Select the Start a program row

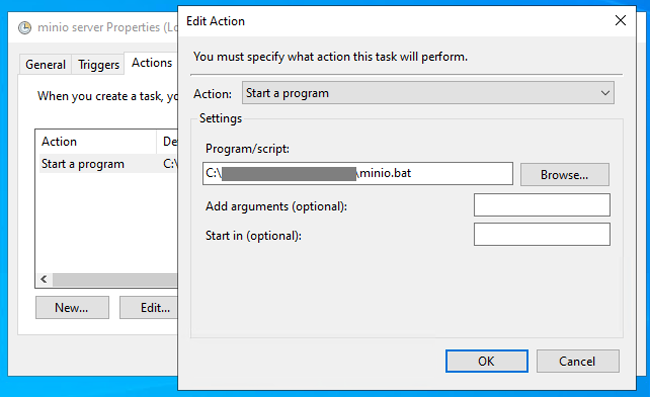tap(109, 164)
